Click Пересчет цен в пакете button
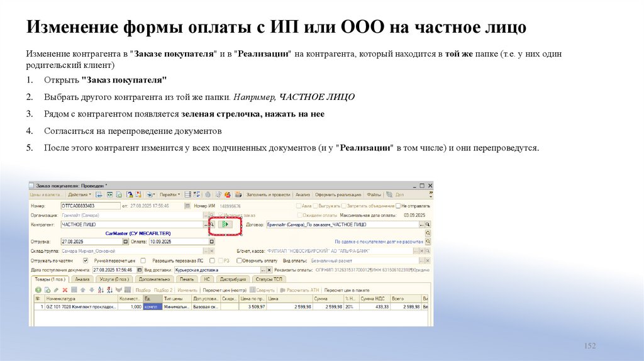The image size is (644, 361). 347,290
